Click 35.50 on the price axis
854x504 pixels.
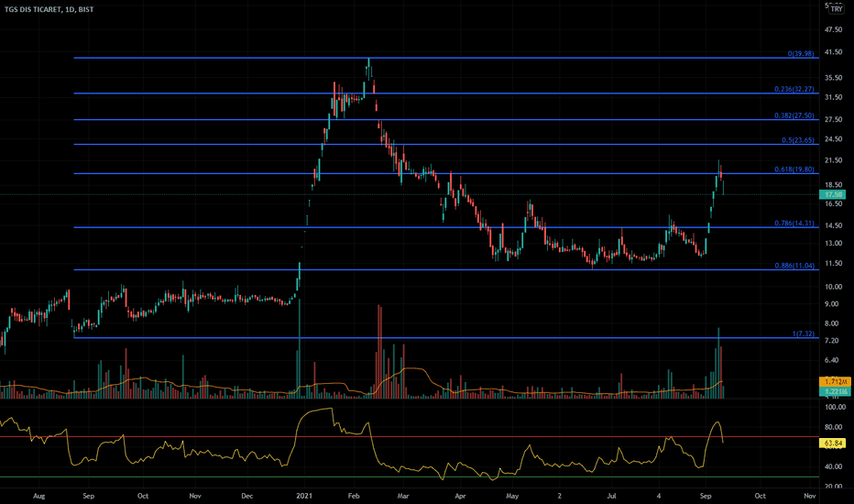tap(833, 78)
